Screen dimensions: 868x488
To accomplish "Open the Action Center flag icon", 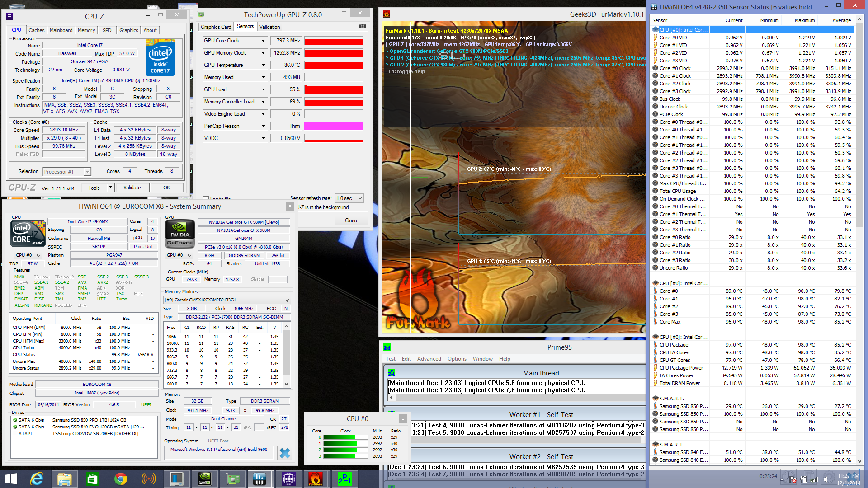I will [x=793, y=479].
